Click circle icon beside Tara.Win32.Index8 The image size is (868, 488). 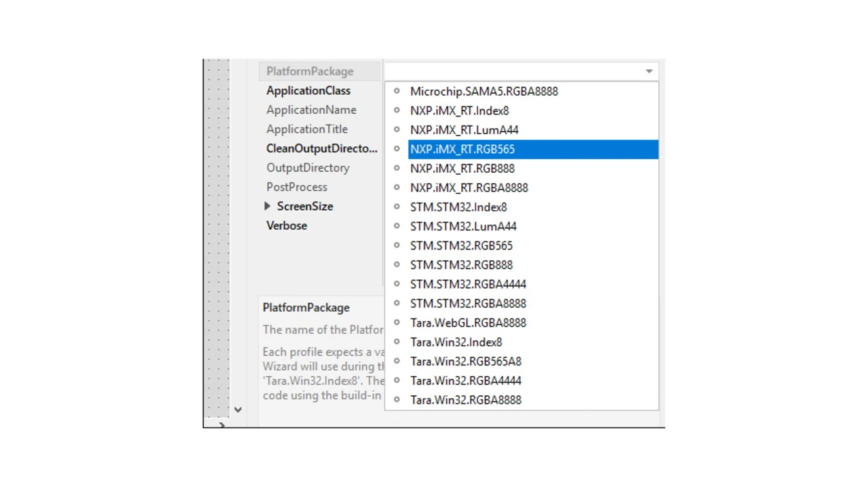coord(397,342)
